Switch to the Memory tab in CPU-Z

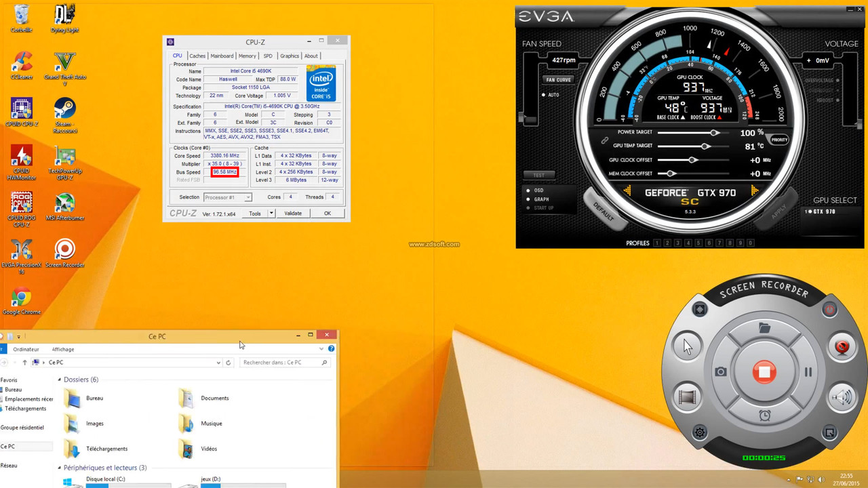[x=248, y=56]
